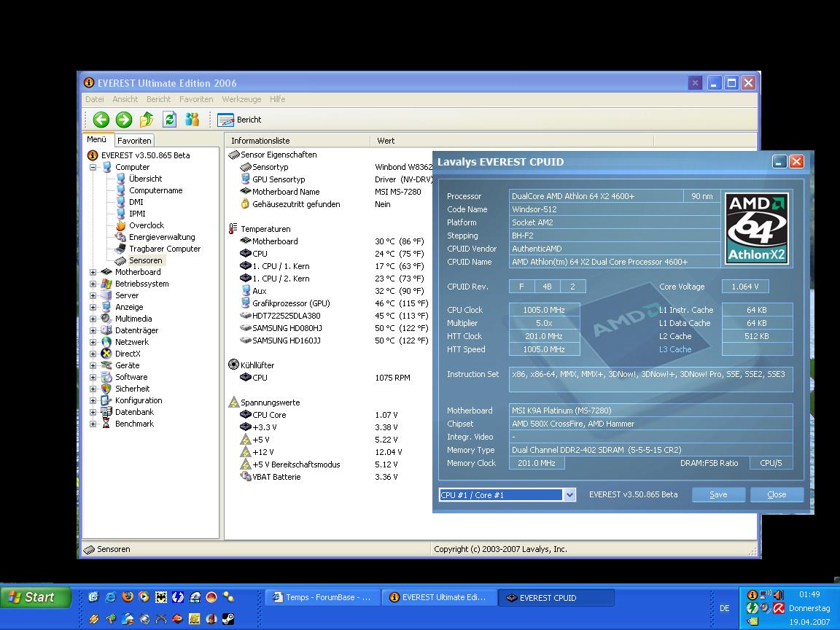This screenshot has width=840, height=630.
Task: Click the AMD Athlon X2 logo
Action: 757,228
